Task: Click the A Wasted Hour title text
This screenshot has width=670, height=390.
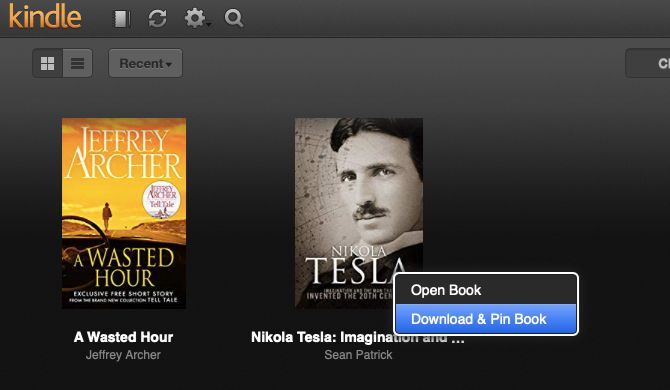Action: coord(123,337)
